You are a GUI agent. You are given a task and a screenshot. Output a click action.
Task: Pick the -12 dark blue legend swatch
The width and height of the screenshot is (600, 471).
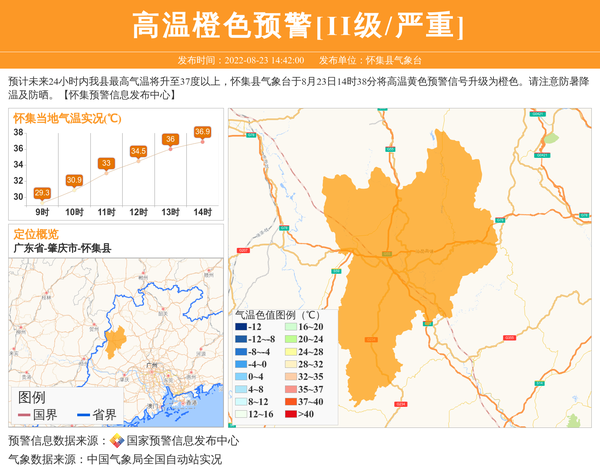pos(241,328)
